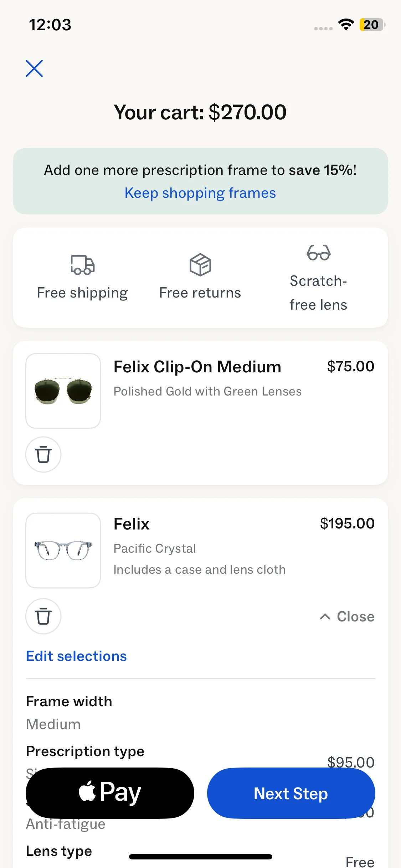Proceed with Next Step button
This screenshot has height=868, width=401.
(x=291, y=793)
